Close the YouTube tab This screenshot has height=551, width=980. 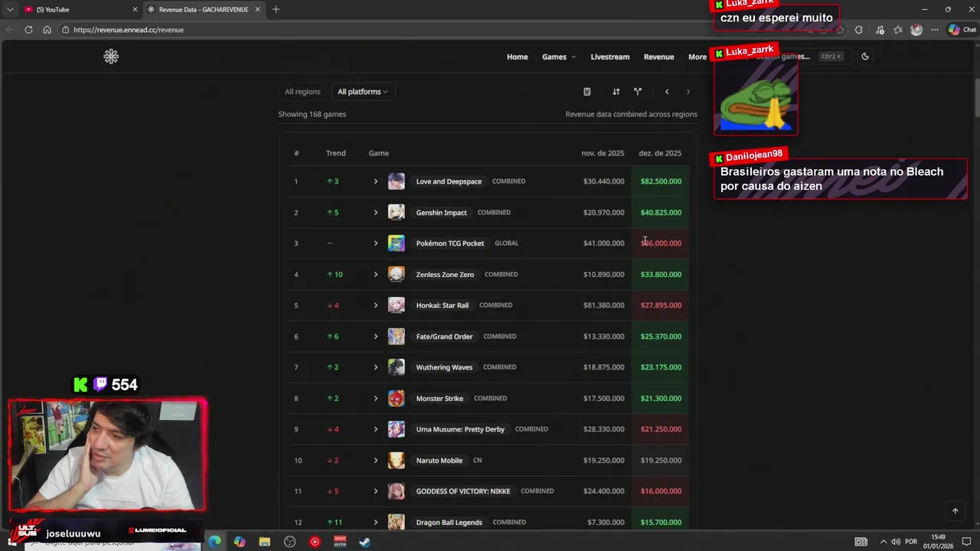click(135, 9)
